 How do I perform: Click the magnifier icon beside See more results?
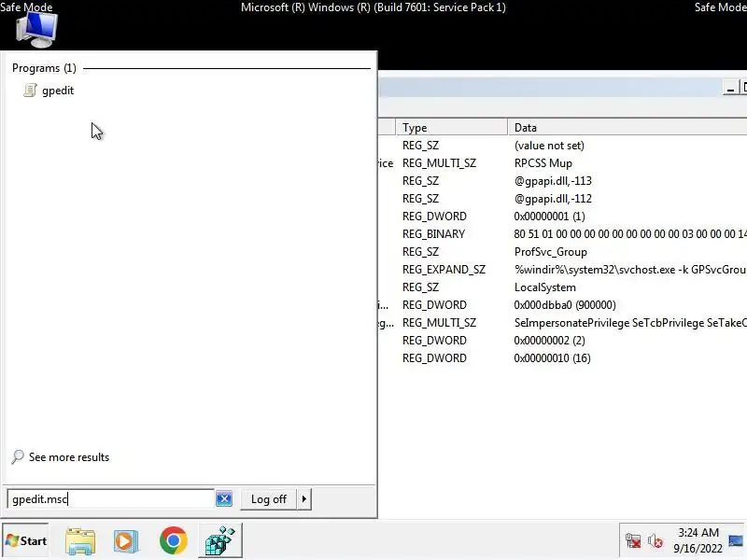point(18,456)
